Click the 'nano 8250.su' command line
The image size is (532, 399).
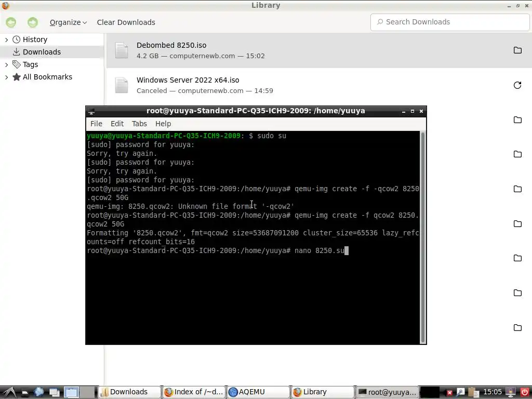pos(218,251)
